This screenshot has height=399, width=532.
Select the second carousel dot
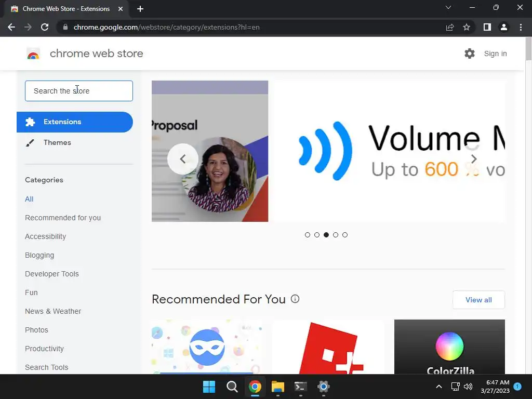coord(317,235)
